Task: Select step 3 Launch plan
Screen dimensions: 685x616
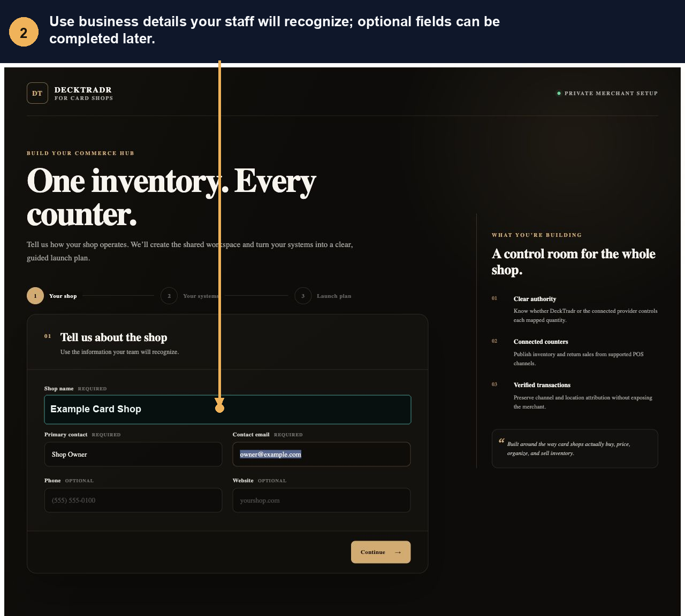Action: pos(323,296)
